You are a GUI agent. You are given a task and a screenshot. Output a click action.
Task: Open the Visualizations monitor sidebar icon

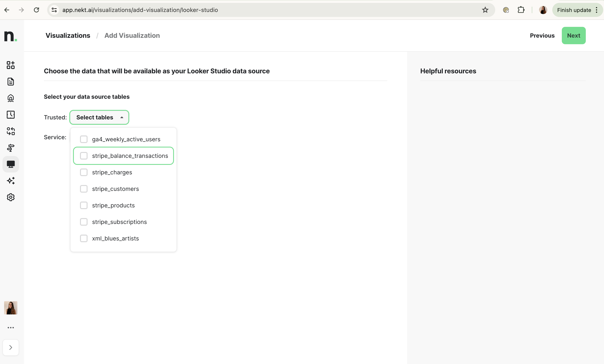coord(11,164)
